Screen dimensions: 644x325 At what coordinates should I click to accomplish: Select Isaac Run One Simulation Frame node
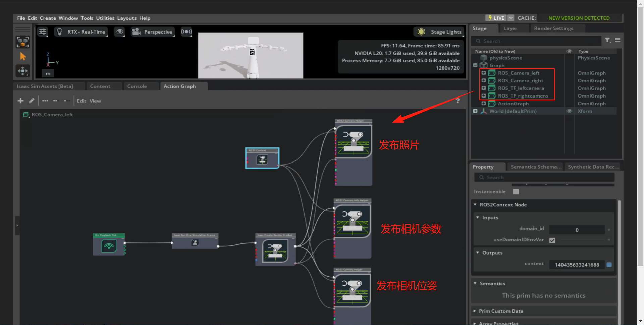pos(195,241)
